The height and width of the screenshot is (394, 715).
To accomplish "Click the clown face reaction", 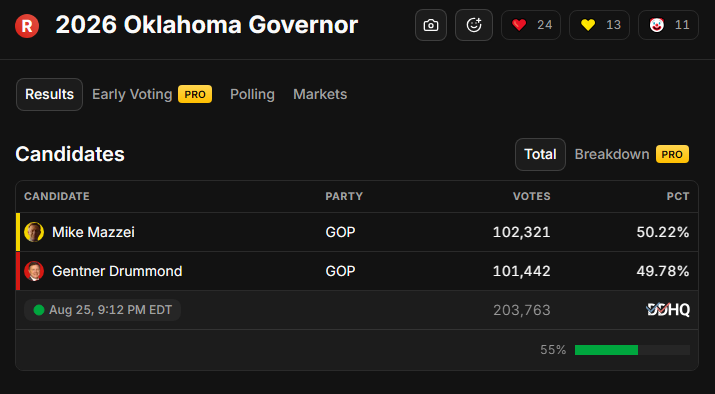I will click(x=668, y=25).
